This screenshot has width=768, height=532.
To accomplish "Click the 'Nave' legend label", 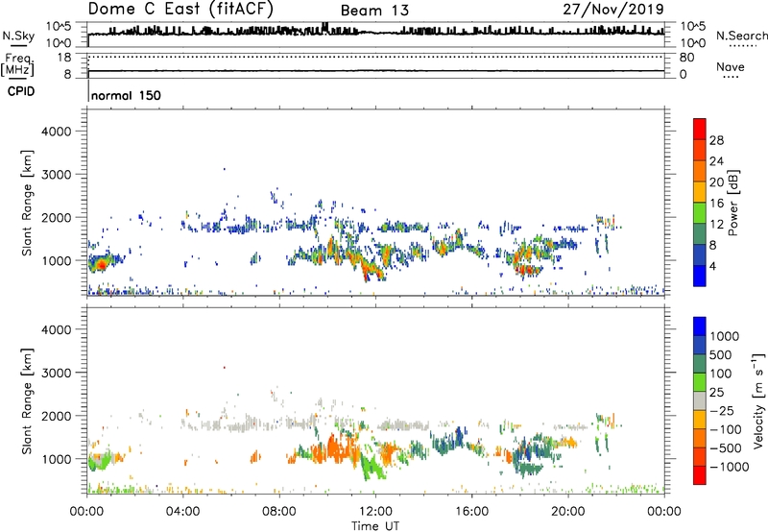I will coord(731,67).
